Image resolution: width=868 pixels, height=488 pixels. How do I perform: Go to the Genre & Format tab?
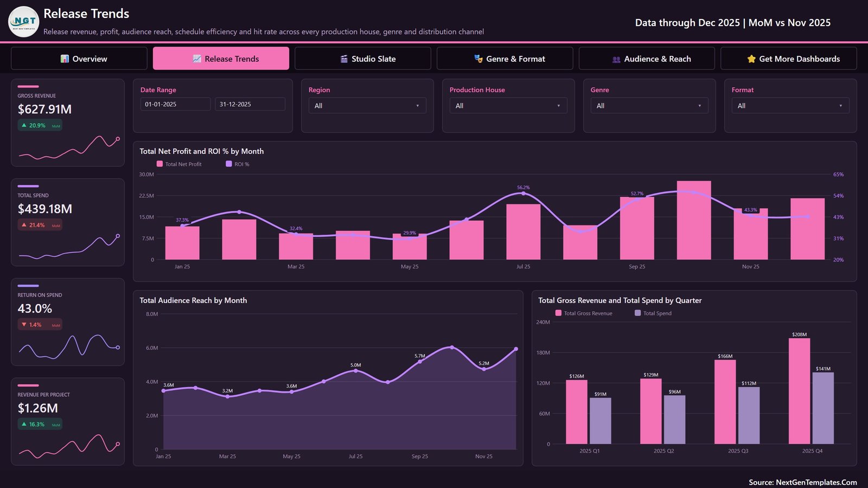click(x=505, y=59)
